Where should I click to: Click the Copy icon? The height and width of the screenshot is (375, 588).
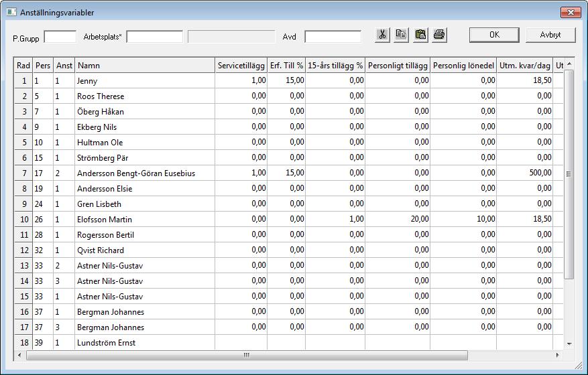401,35
